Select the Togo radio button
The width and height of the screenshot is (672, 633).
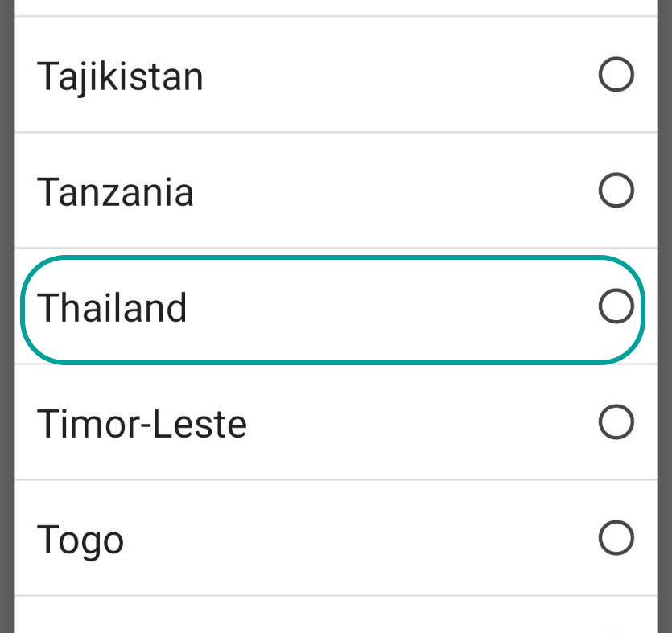pos(616,537)
